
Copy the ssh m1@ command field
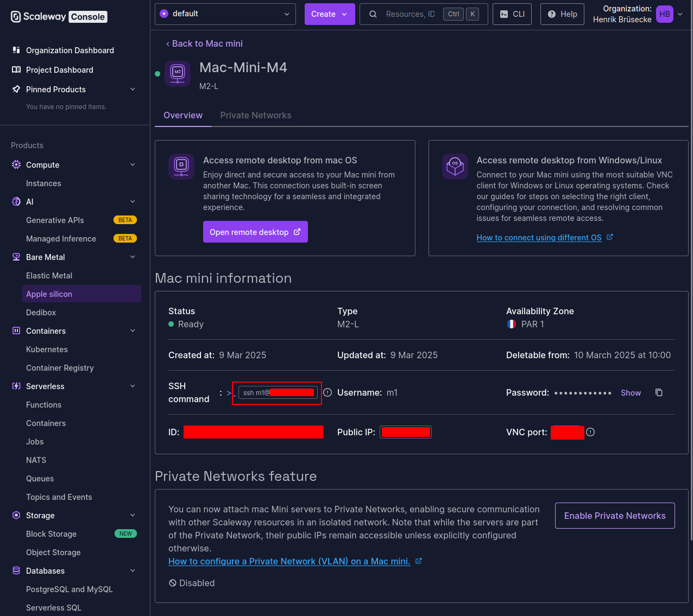pyautogui.click(x=278, y=392)
